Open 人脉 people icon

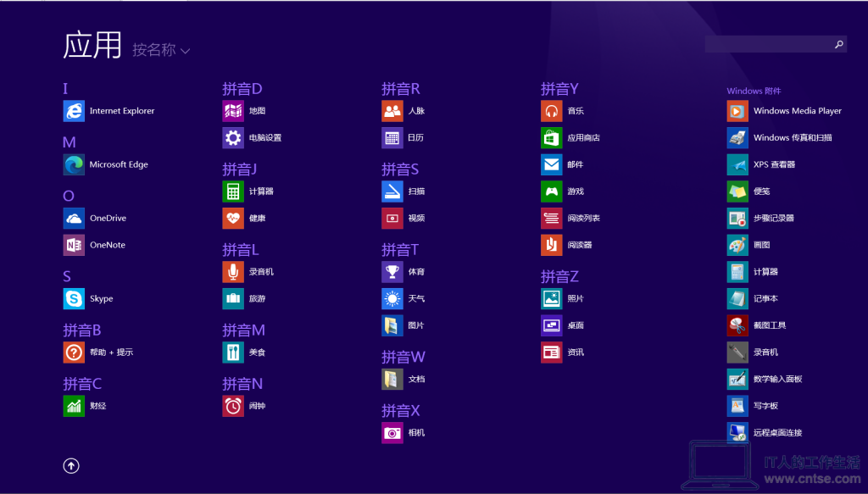pos(392,111)
